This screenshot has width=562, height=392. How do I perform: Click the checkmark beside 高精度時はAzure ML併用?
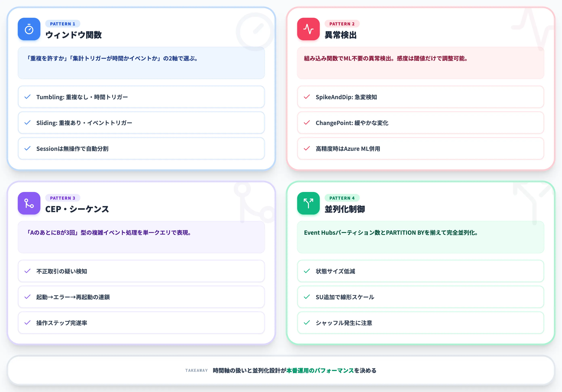[307, 148]
